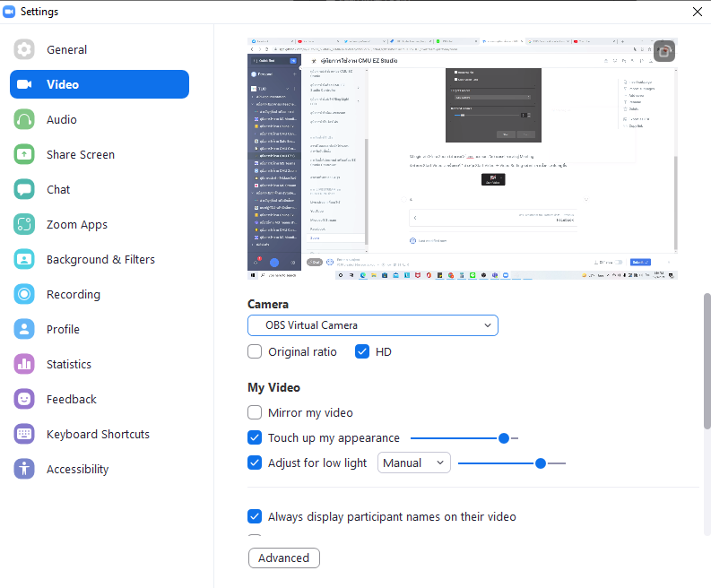This screenshot has height=588, width=711.
Task: Disable Touch up my appearance checkbox
Action: tap(255, 437)
